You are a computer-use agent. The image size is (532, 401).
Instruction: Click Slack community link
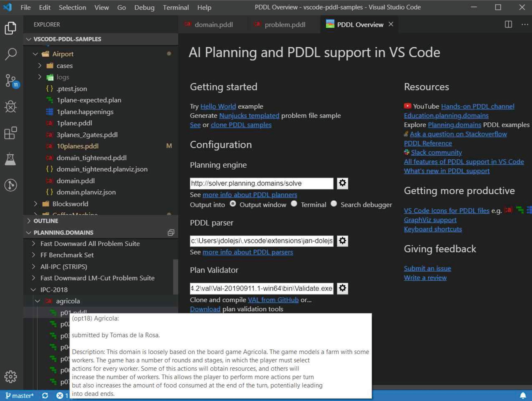436,153
